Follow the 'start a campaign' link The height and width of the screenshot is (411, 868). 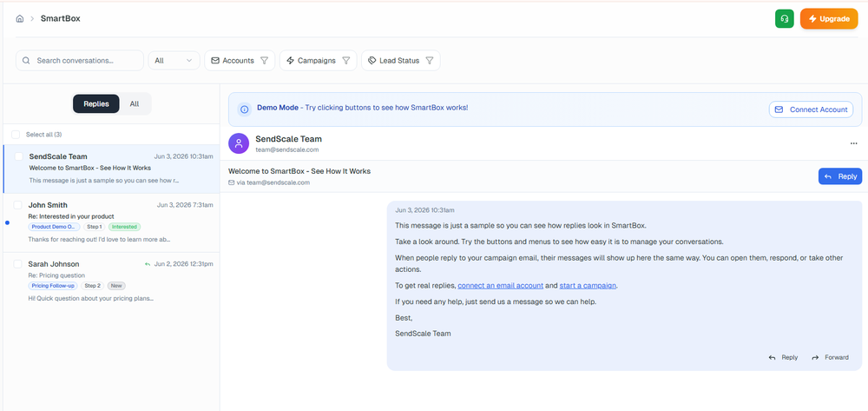tap(588, 286)
